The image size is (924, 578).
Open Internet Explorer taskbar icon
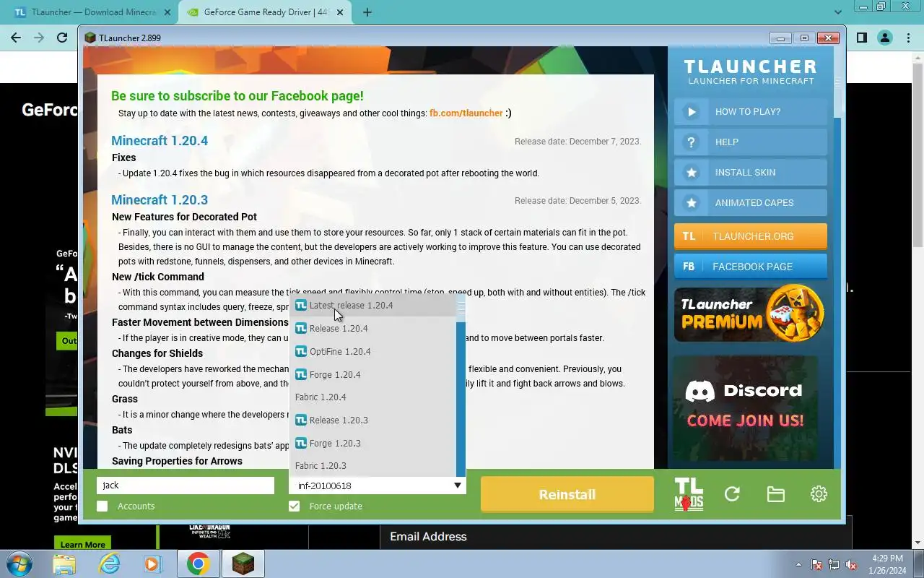point(109,564)
